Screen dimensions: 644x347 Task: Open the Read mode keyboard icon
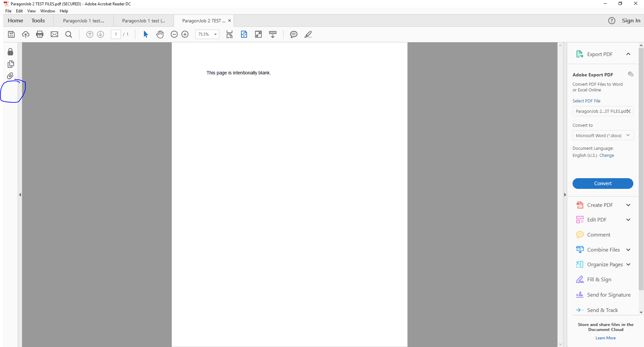coord(273,34)
